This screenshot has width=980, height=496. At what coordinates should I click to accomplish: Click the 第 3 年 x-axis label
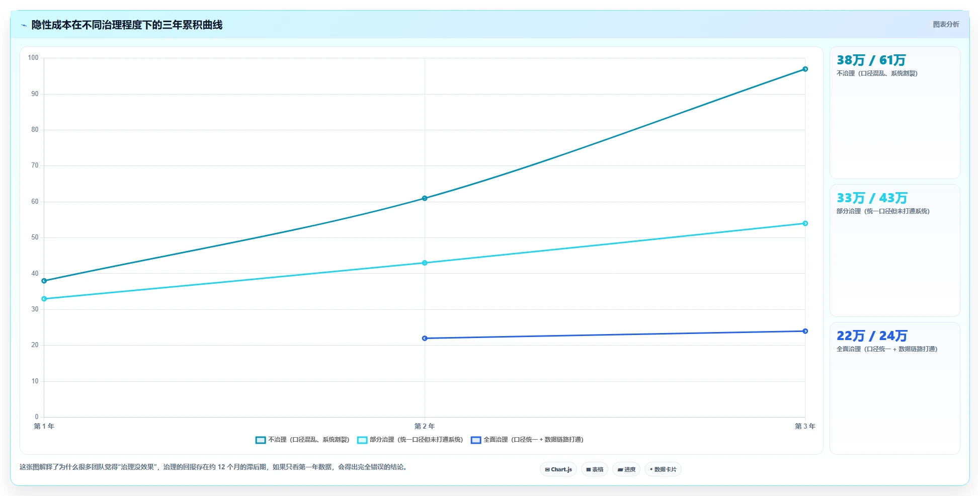coord(805,426)
